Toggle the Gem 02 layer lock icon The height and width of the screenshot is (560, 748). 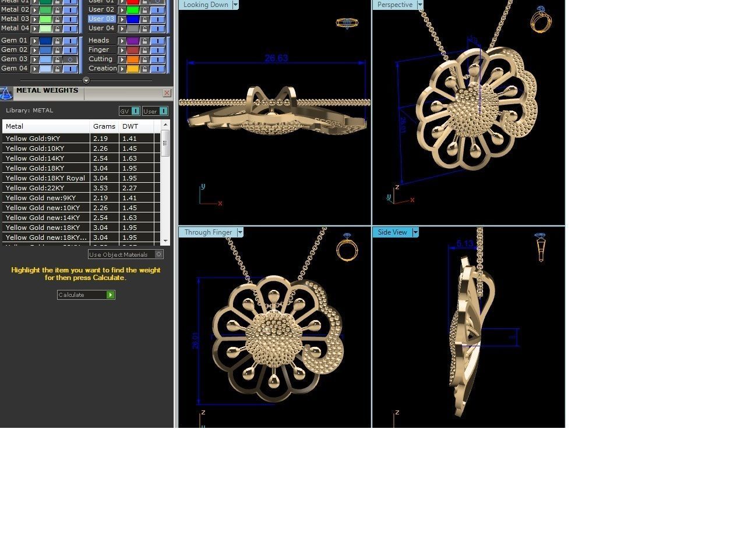coord(58,50)
